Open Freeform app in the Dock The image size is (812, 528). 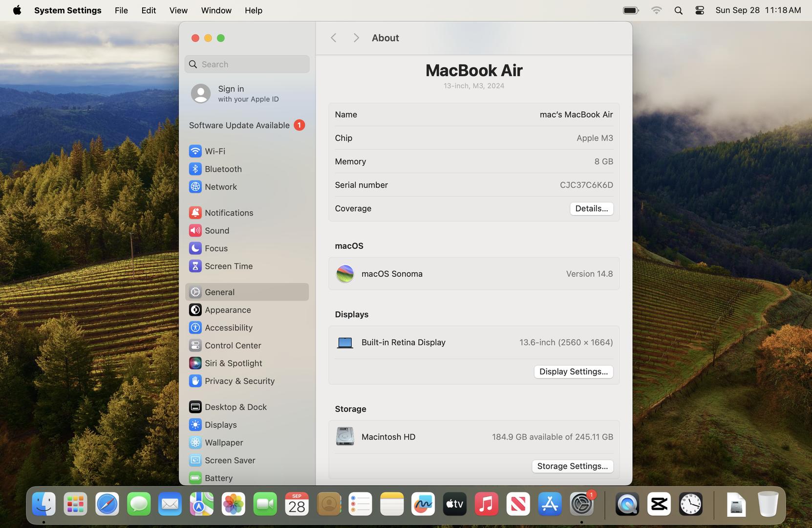(423, 504)
